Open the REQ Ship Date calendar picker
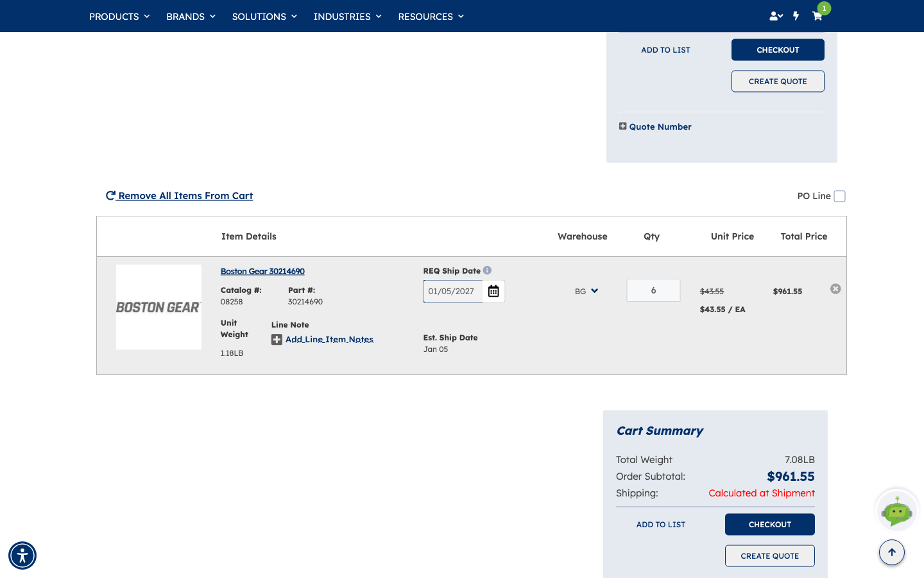The width and height of the screenshot is (924, 578). (x=493, y=291)
